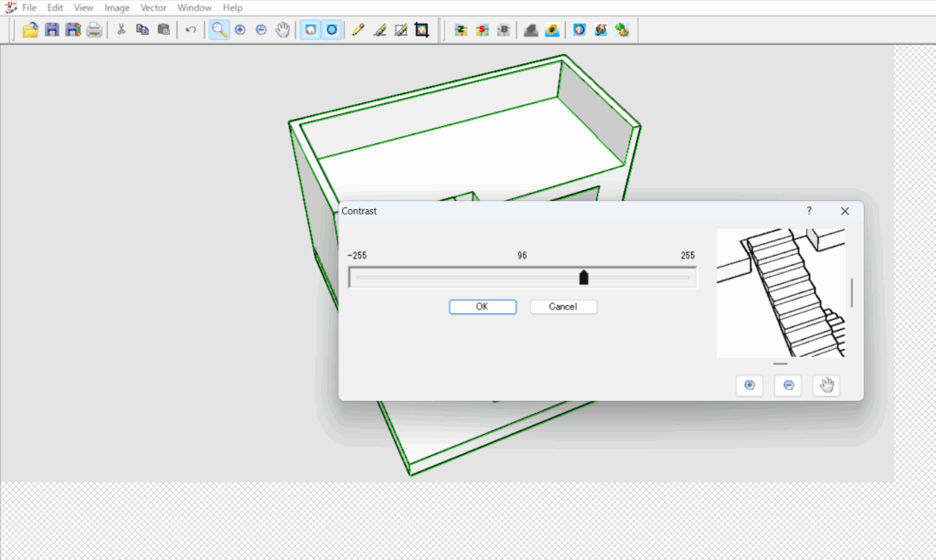Open the Edit menu
Viewport: 936px width, 560px height.
55,7
